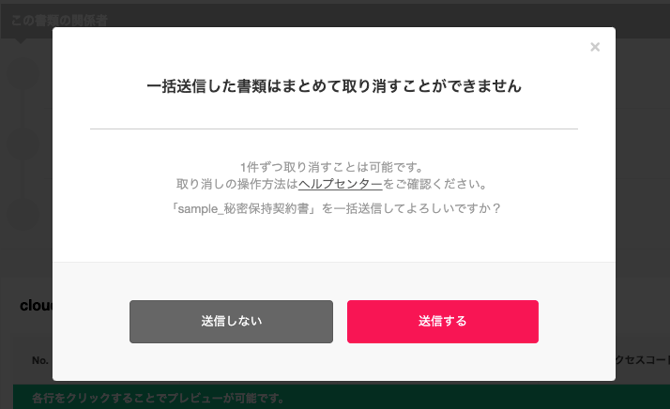Click the 送信する button
The height and width of the screenshot is (409, 670).
point(443,321)
